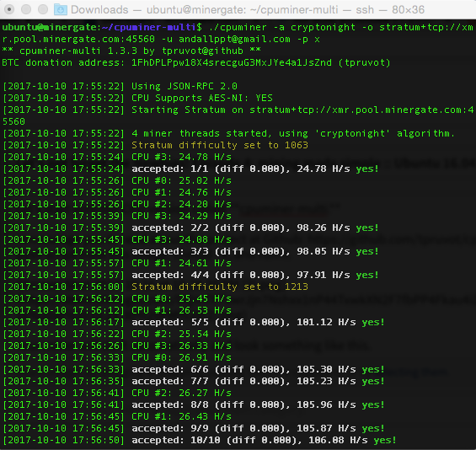Click 'CPU #1: 24.61 H/s' line
Viewport: 476px width, 450px height.
[x=117, y=263]
